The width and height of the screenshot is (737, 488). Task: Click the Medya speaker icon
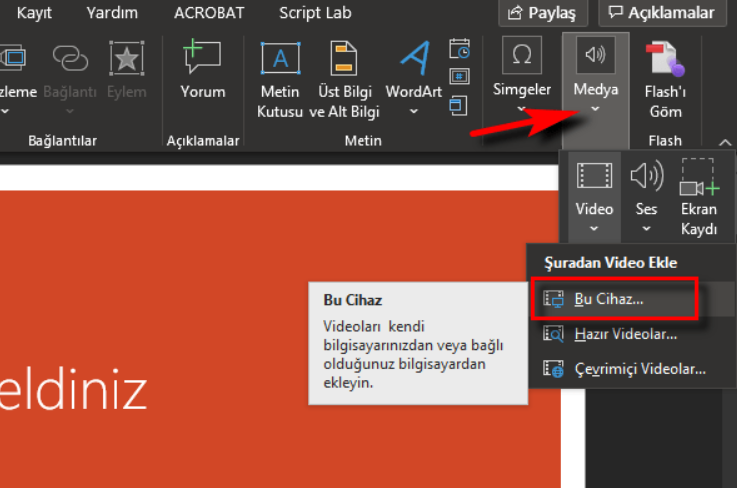coord(596,55)
